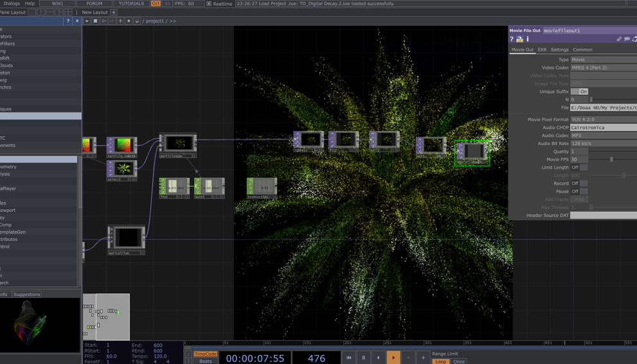Screen dimensions: 637x364
Task: Open the operator help question mark icon
Action: coord(512,39)
